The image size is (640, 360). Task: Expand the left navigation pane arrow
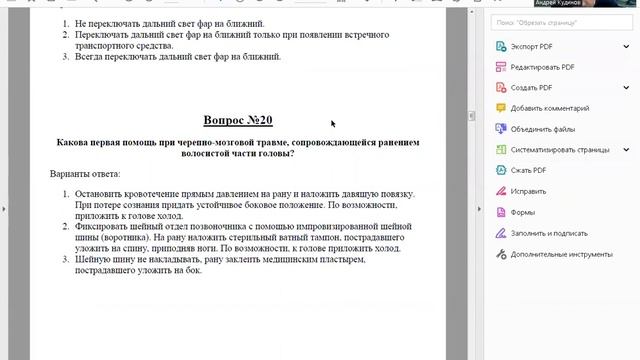pos(4,209)
